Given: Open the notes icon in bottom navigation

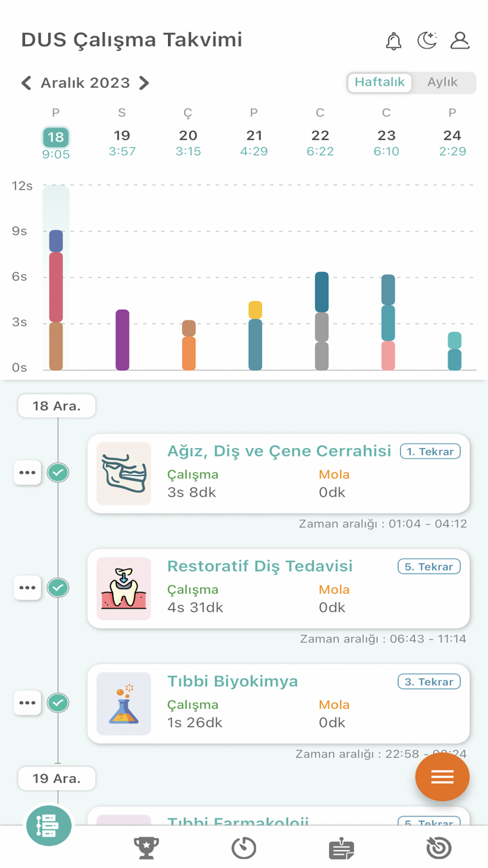Looking at the screenshot, I should (x=341, y=848).
